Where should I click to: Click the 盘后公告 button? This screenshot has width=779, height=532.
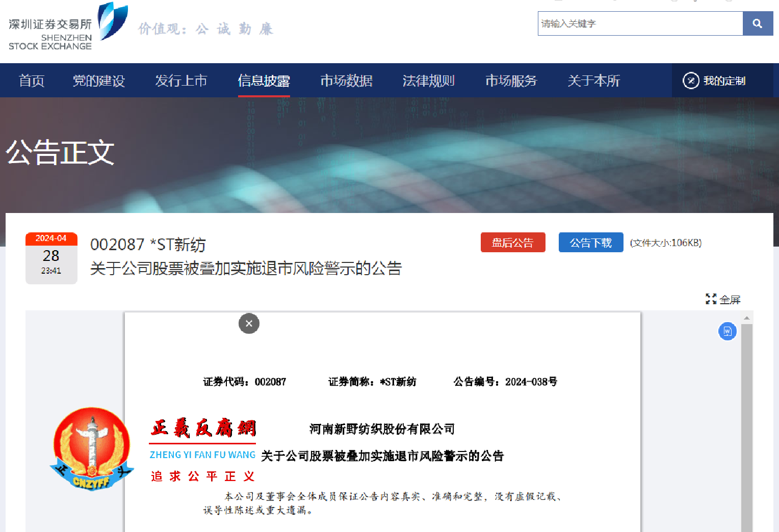tap(513, 243)
